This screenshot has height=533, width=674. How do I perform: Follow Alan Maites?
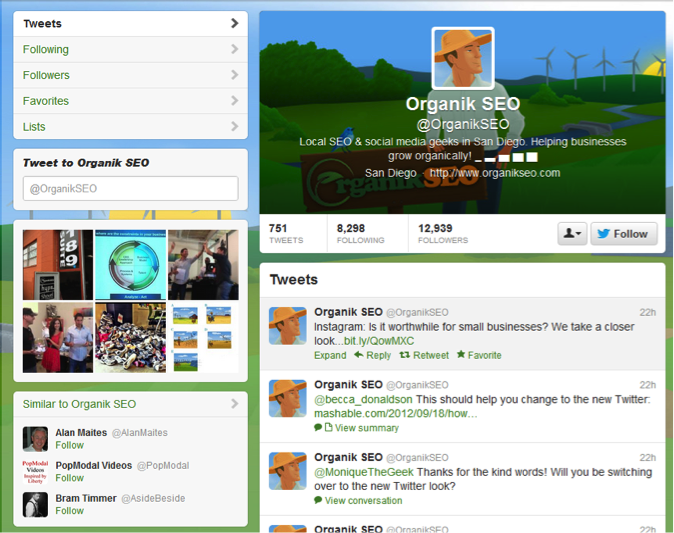click(x=70, y=445)
